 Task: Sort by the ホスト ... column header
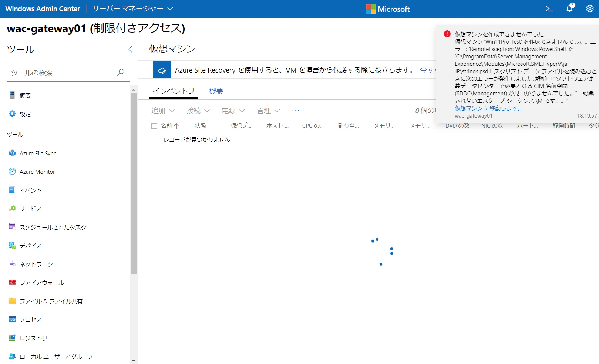point(277,126)
